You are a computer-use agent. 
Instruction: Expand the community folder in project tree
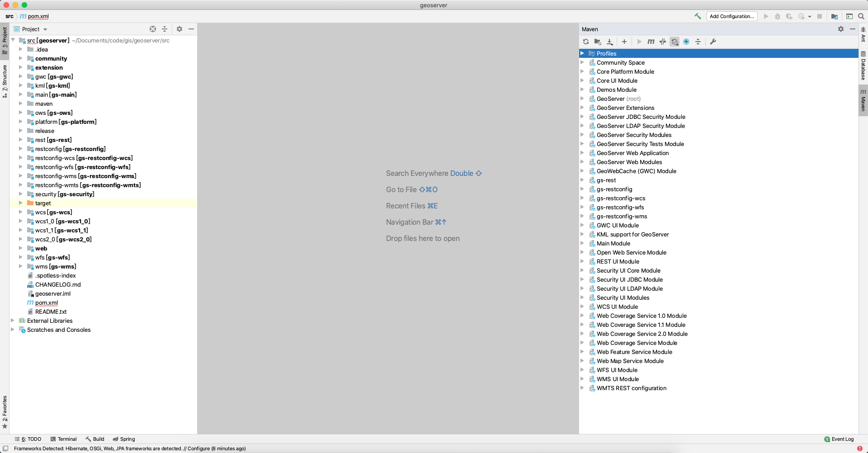(20, 58)
